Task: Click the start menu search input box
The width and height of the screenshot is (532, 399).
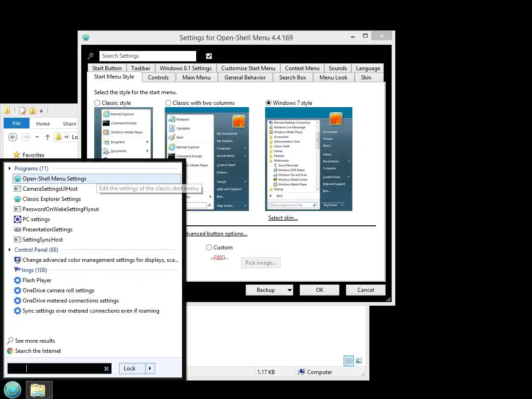Action: (55, 369)
